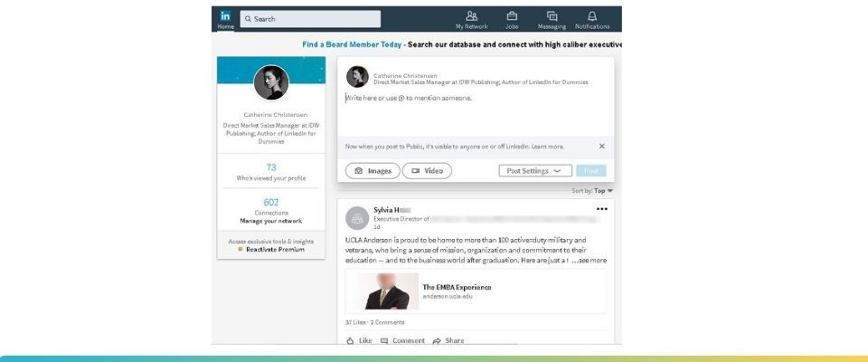Click Manage your network
The width and height of the screenshot is (868, 362).
tap(271, 221)
